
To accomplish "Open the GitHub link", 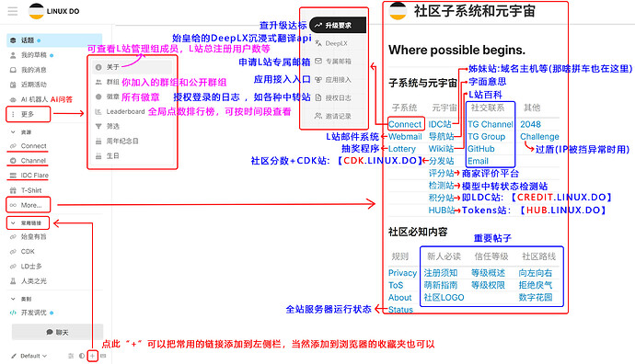I will [x=481, y=149].
